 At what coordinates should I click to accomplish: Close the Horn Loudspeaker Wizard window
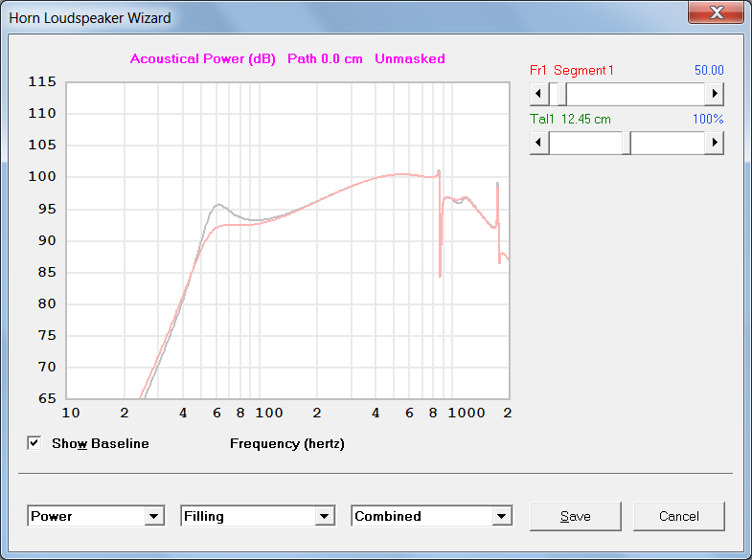pyautogui.click(x=717, y=12)
